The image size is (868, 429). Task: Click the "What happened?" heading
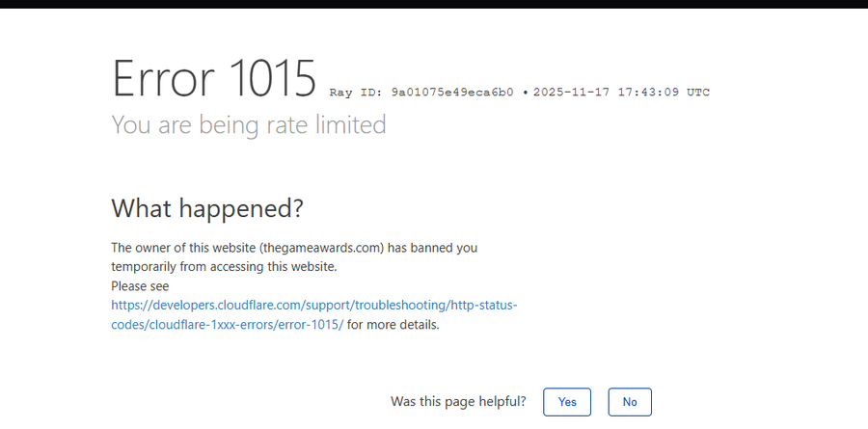pos(207,207)
